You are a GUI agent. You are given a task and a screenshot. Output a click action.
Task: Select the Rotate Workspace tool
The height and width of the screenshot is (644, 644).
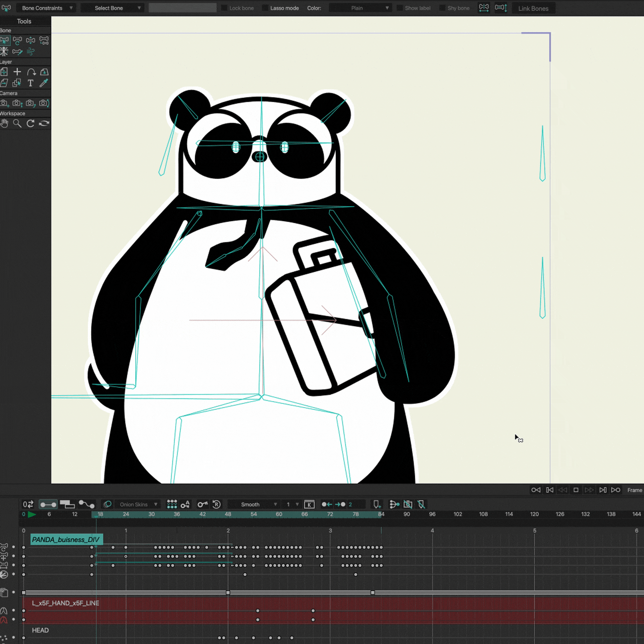(30, 123)
